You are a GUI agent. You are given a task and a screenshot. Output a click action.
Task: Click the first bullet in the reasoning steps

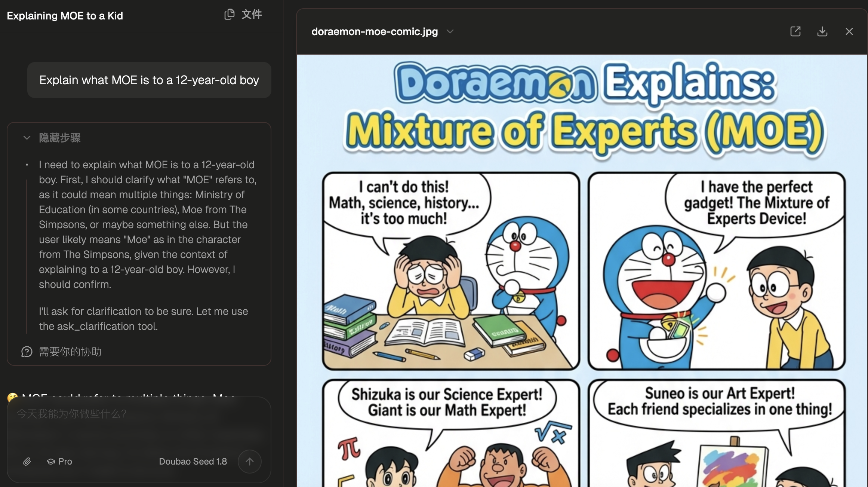click(147, 224)
